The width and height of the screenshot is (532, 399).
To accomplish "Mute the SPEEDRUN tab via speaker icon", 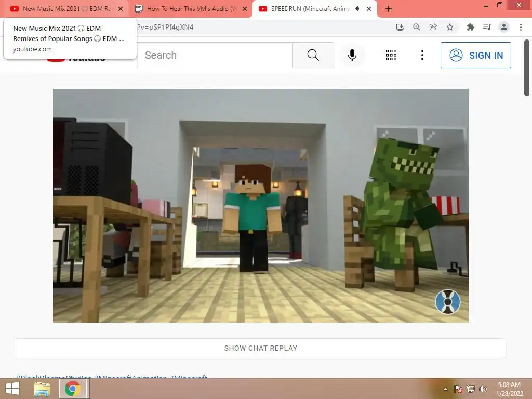I will (x=357, y=9).
